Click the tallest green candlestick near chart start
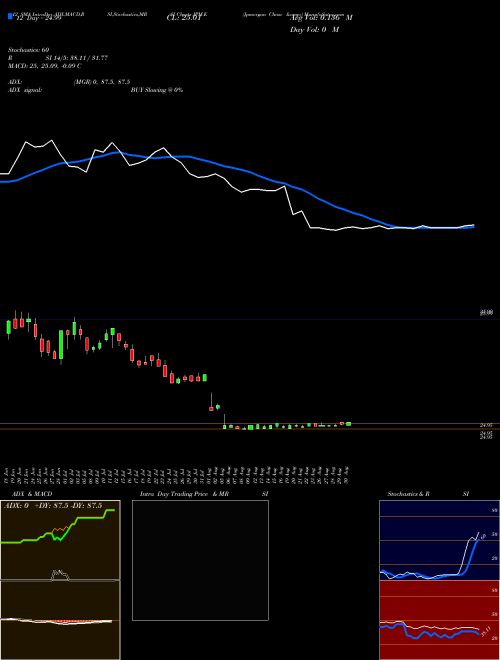The width and height of the screenshot is (500, 660). click(x=61, y=345)
